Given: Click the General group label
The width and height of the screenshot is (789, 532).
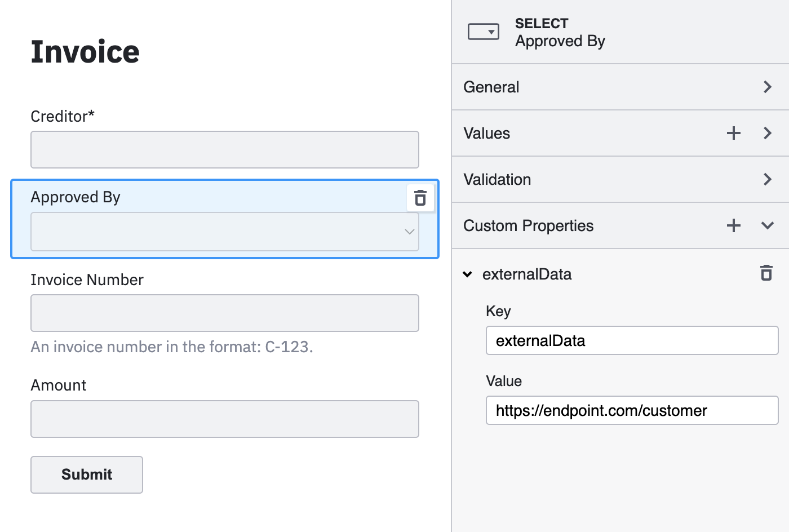Looking at the screenshot, I should (x=491, y=87).
